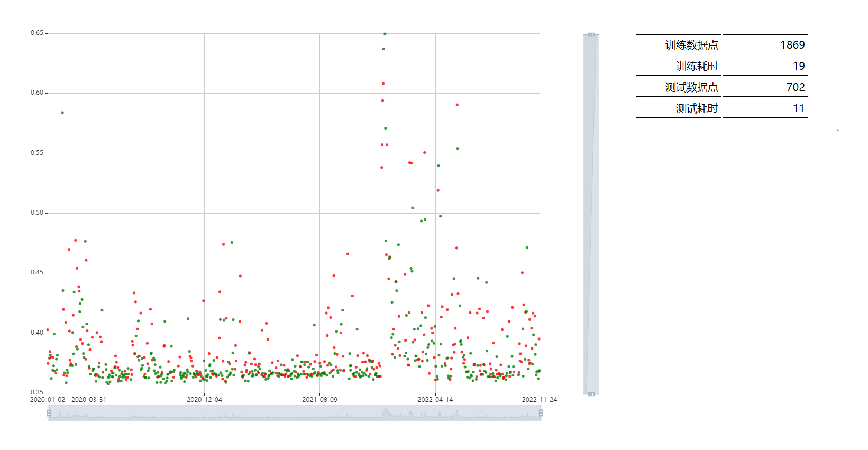Click the 0.55 y-axis label
Viewport: 868px width, 450px height.
pyautogui.click(x=37, y=153)
